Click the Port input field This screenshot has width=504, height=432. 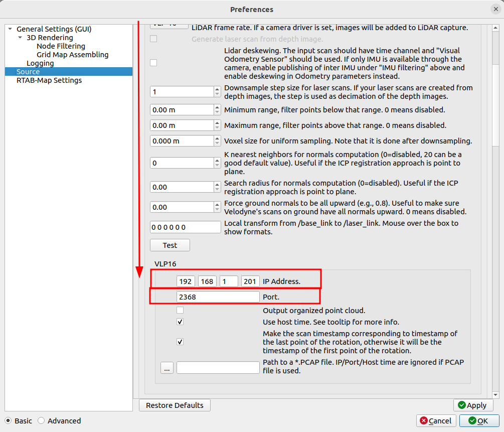[x=218, y=297]
